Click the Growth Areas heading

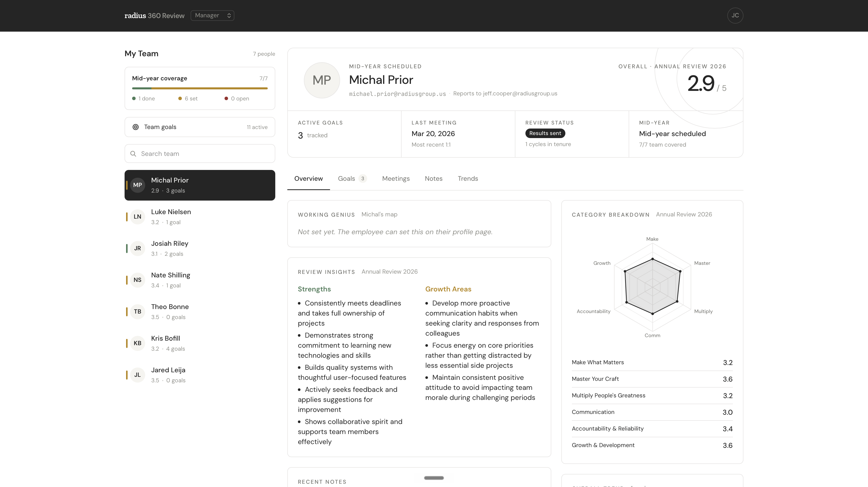[x=448, y=289]
